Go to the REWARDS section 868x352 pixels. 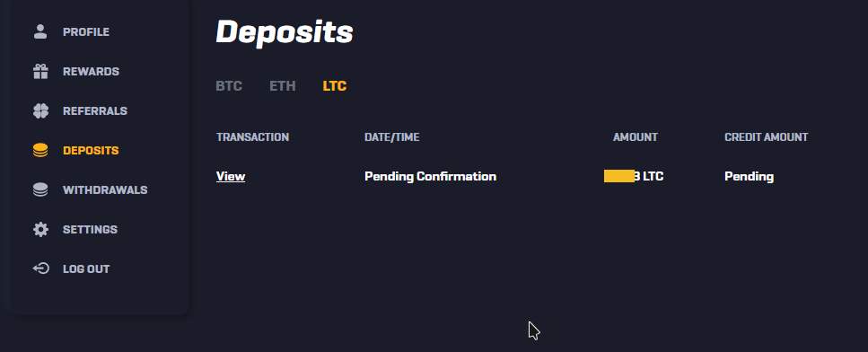point(91,72)
